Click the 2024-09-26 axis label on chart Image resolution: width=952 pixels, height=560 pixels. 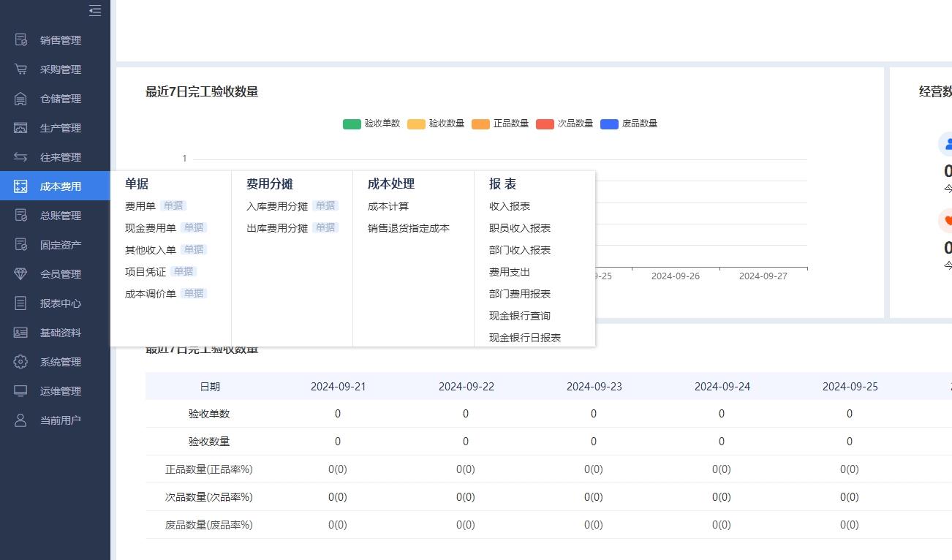(x=676, y=276)
